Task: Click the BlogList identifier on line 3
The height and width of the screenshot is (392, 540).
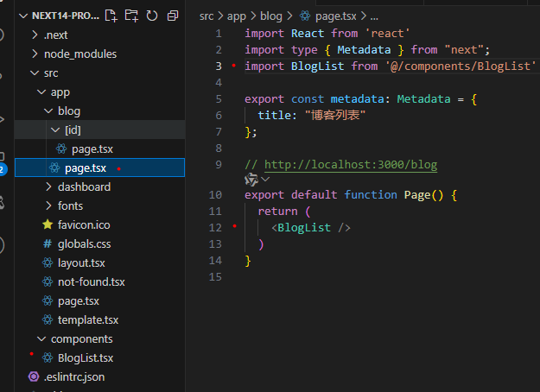Action: [x=318, y=66]
